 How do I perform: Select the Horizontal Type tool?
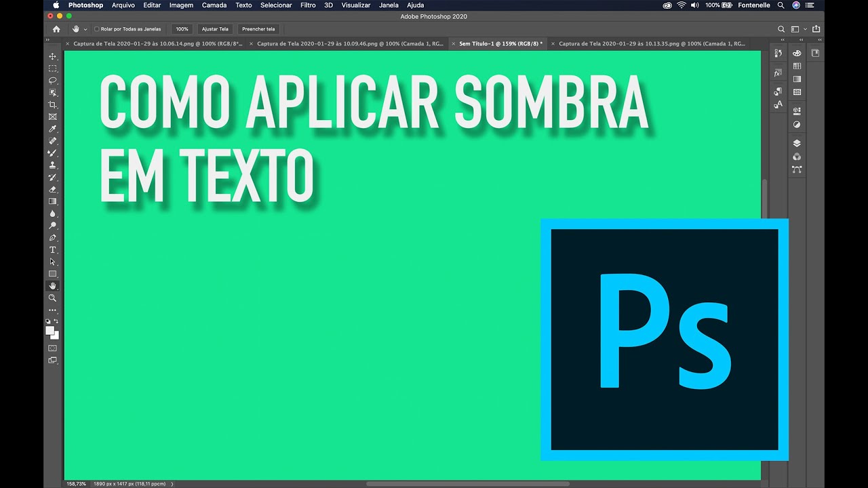click(52, 250)
